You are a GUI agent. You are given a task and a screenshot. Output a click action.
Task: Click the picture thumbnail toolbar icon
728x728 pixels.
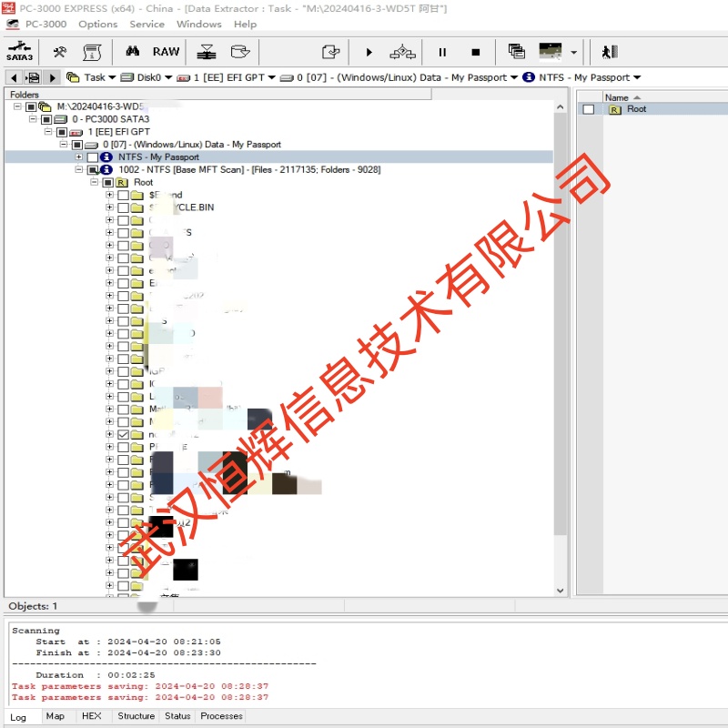551,51
